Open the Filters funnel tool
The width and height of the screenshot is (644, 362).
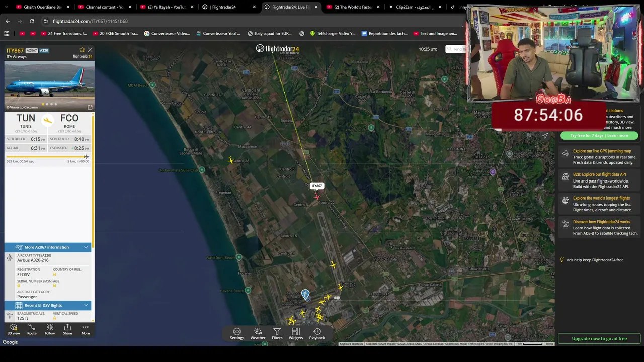(277, 334)
